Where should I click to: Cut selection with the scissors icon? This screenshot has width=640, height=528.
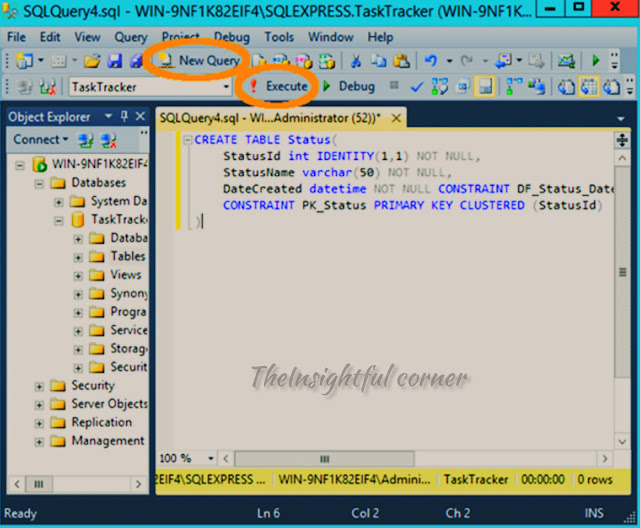pyautogui.click(x=356, y=61)
